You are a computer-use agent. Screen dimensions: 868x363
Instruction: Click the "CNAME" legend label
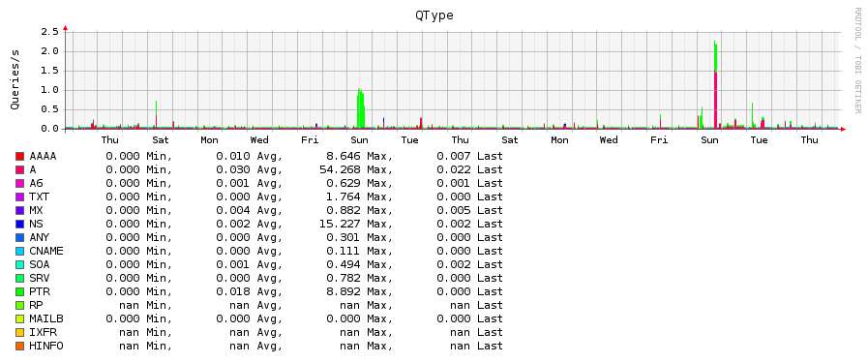coord(45,252)
